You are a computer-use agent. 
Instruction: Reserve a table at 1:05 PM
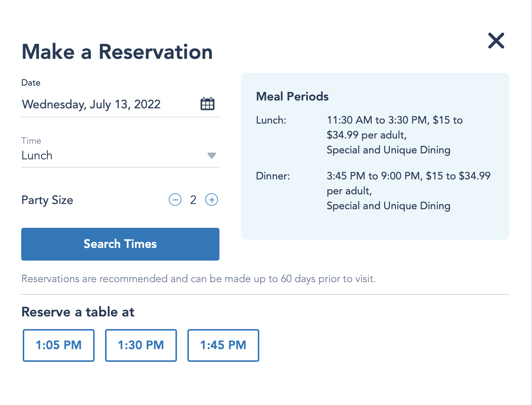[58, 345]
